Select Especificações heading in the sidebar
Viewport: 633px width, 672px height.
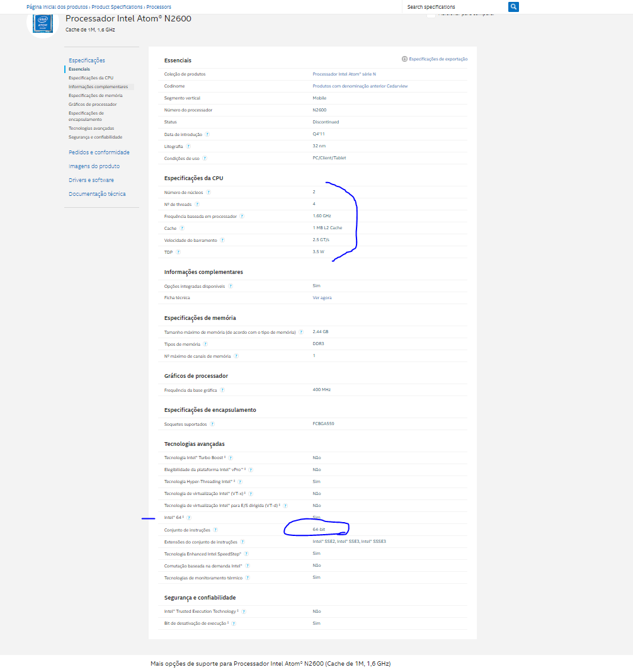click(86, 60)
